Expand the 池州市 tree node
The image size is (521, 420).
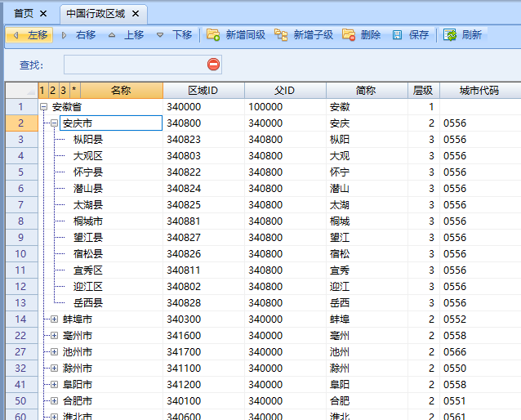coord(54,352)
